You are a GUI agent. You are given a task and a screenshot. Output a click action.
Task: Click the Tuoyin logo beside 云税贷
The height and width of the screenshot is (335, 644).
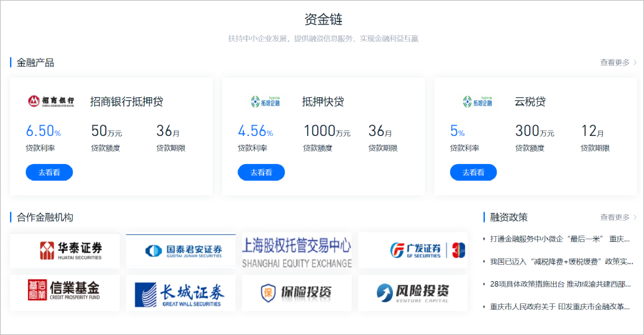click(x=477, y=101)
